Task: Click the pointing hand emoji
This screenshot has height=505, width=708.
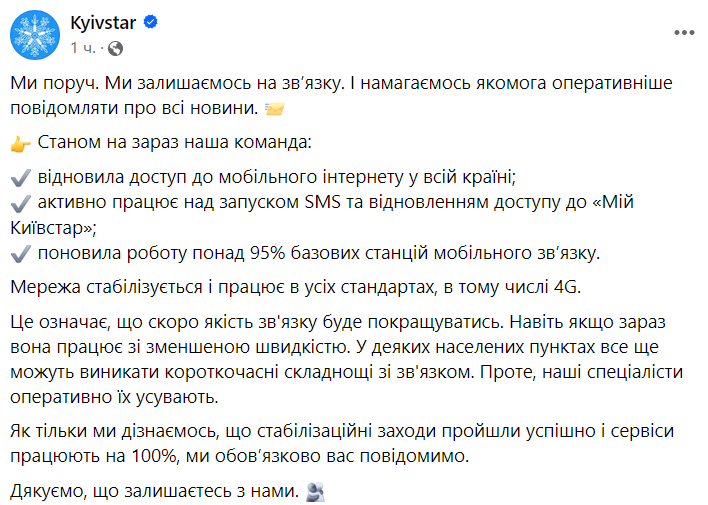Action: pos(21,143)
